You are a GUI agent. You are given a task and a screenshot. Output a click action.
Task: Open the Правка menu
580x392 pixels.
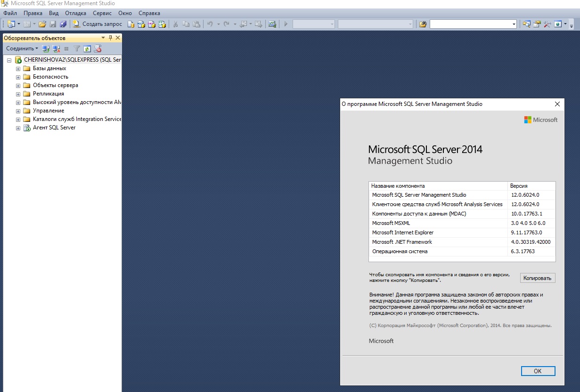point(33,13)
